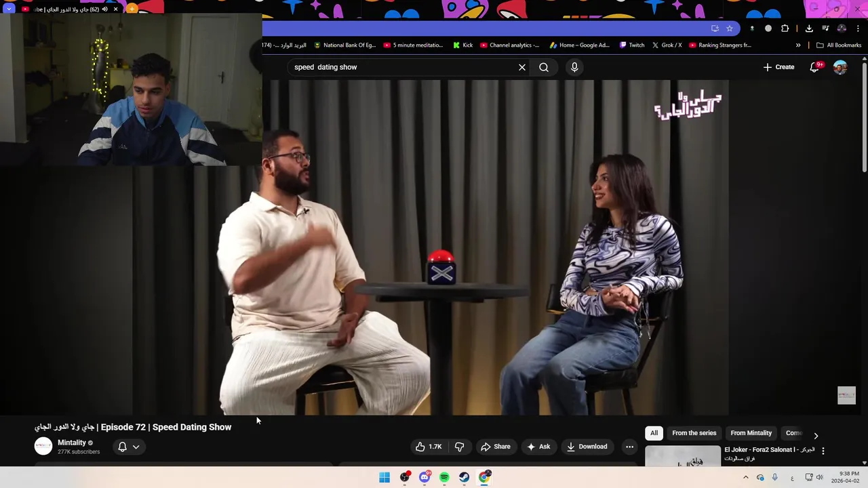Screen dimensions: 868x488
Task: Open the tab search dropdown arrow
Action: tap(9, 9)
